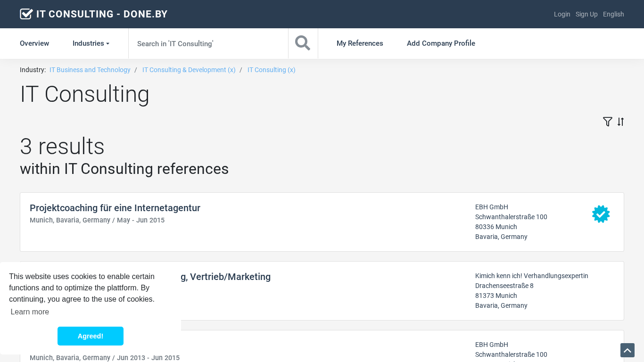The image size is (644, 362).
Task: Click the verified badge on first result
Action: (x=601, y=214)
